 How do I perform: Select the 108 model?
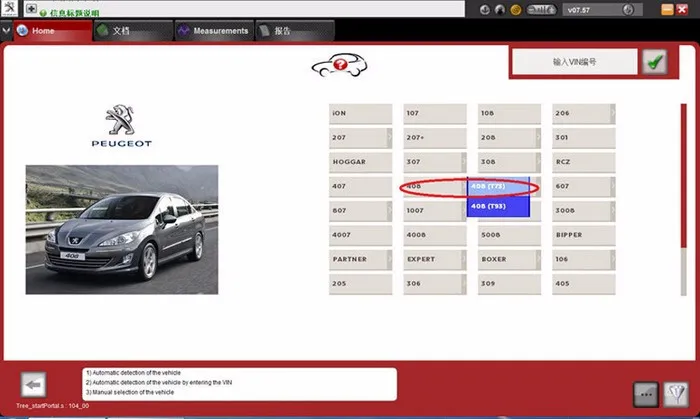click(509, 114)
